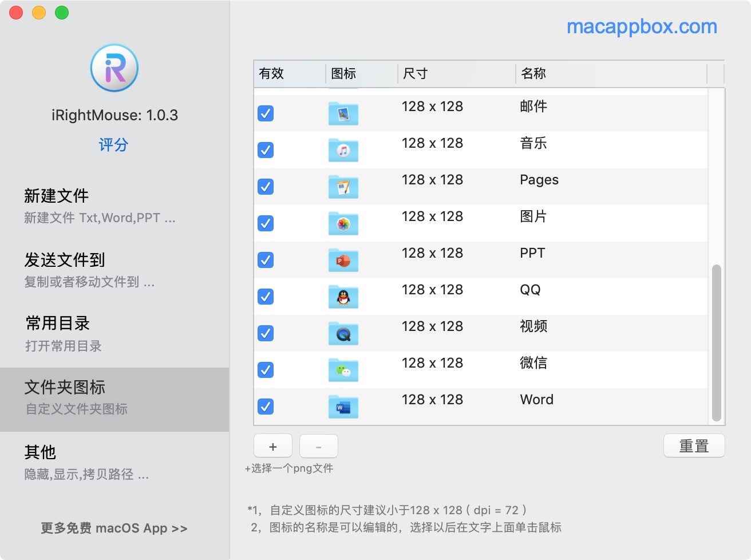
Task: Click the 128 x 128 size for Word
Action: (x=432, y=400)
